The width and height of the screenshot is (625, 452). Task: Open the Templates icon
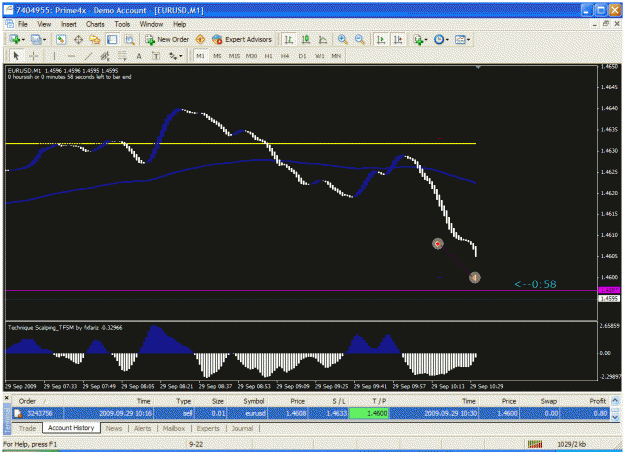(x=460, y=39)
